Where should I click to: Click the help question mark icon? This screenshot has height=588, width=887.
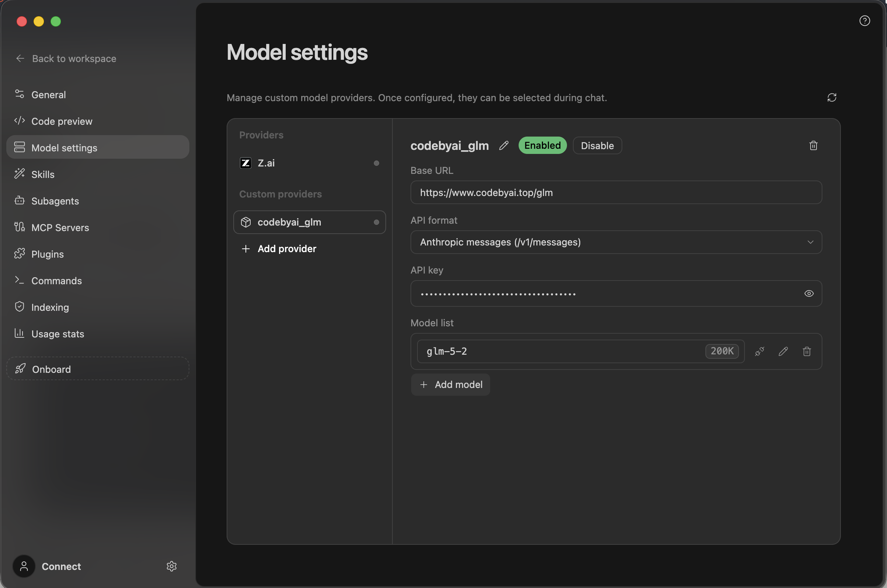coord(864,21)
